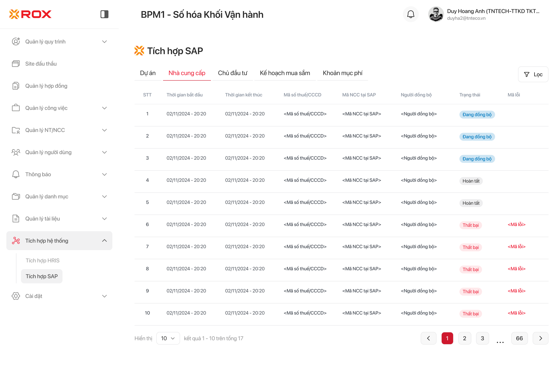The image size is (558, 392).
Task: Click the user avatar picture
Action: pyautogui.click(x=436, y=14)
